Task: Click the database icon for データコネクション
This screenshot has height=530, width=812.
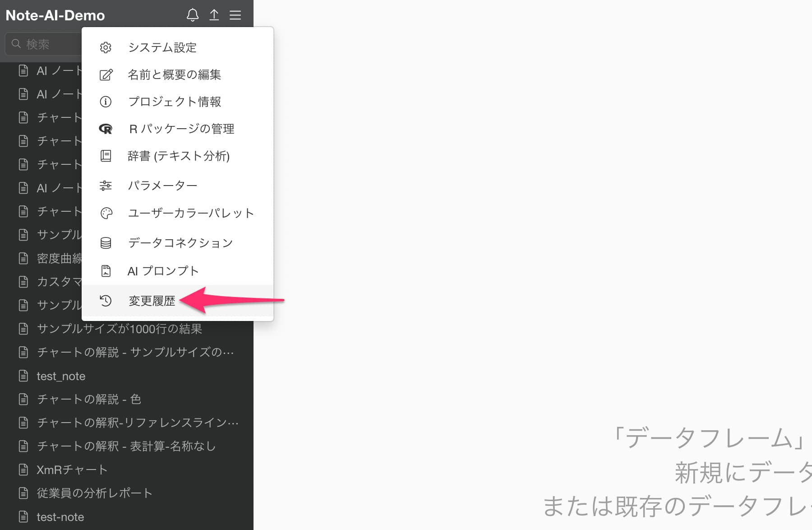Action: 106,243
